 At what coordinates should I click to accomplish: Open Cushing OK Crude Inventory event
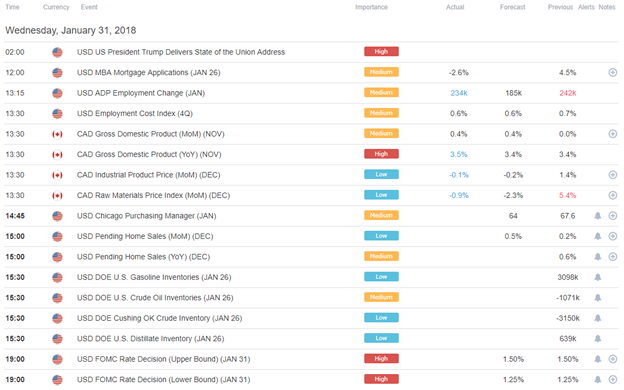click(x=160, y=318)
